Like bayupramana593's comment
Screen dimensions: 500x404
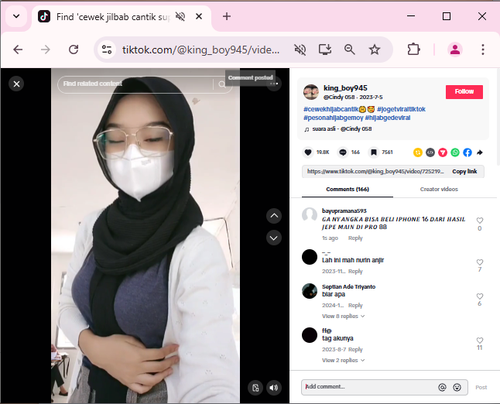click(x=480, y=220)
